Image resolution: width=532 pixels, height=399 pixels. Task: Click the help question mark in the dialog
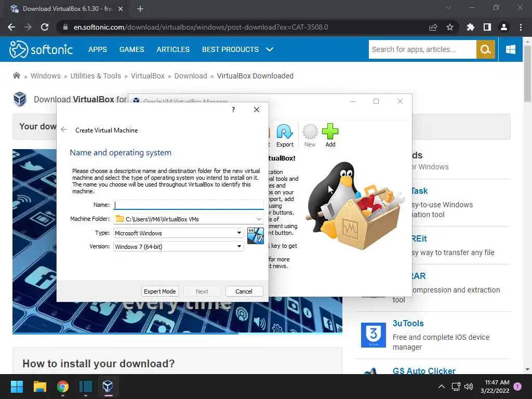[233, 110]
